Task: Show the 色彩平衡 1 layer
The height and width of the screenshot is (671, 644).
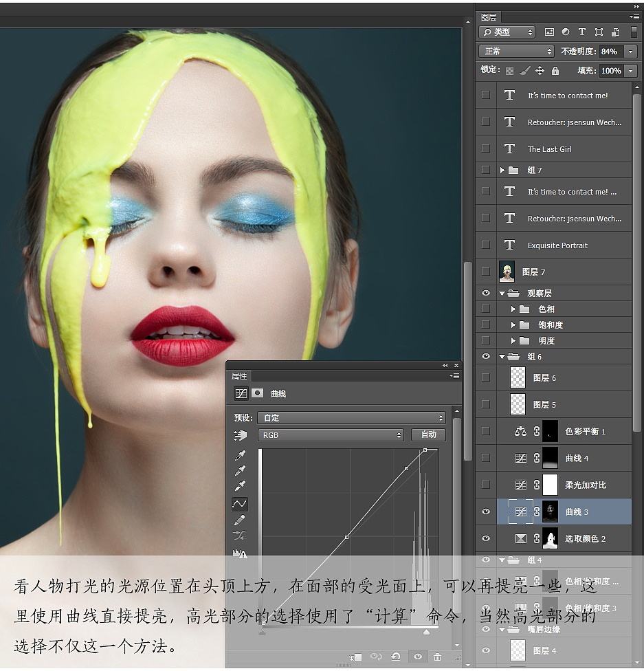Action: pyautogui.click(x=486, y=431)
